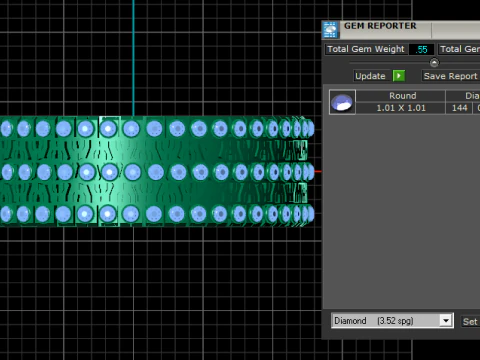Click the 1.01 X 1.01 size cell

click(x=401, y=108)
